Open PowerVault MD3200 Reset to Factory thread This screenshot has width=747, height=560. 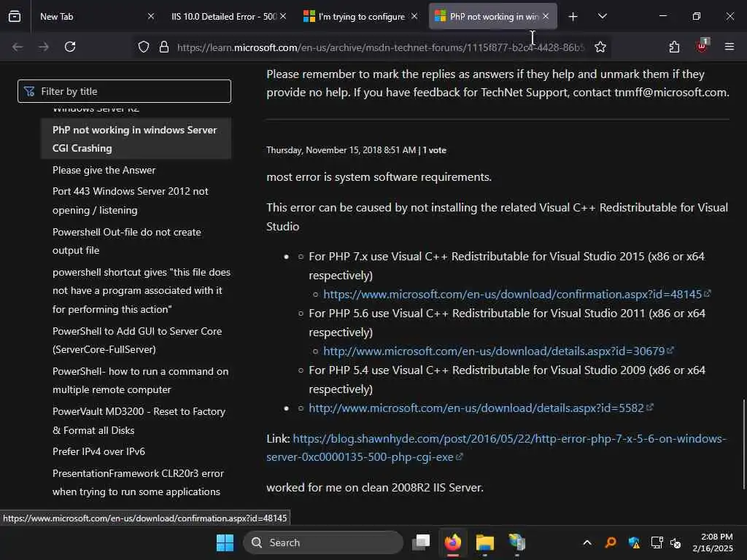click(139, 421)
